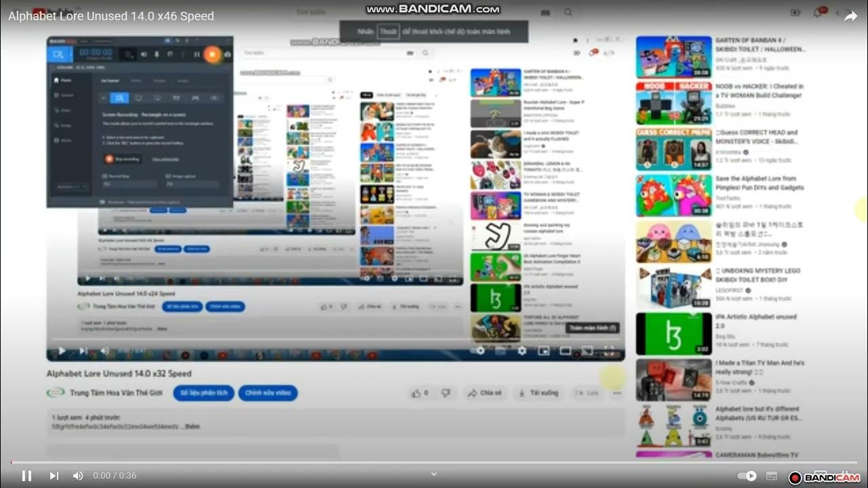Skip to next video in bottom player bar
The image size is (868, 488).
[54, 476]
